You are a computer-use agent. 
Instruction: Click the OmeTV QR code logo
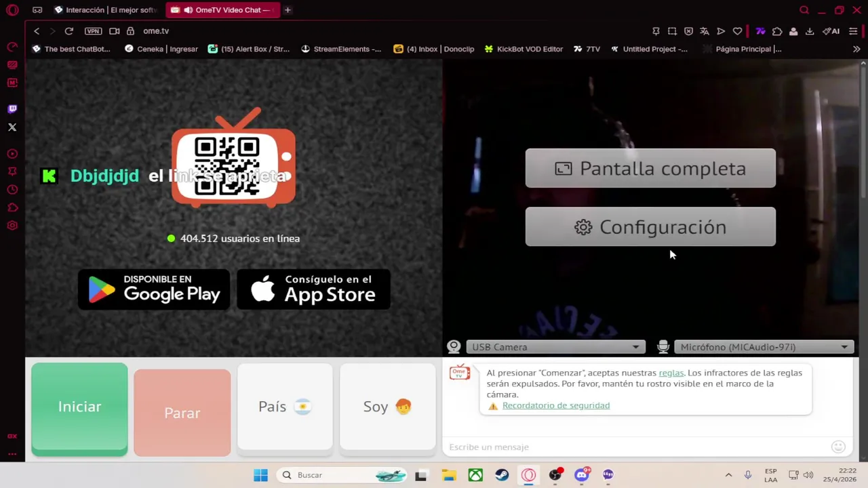233,157
